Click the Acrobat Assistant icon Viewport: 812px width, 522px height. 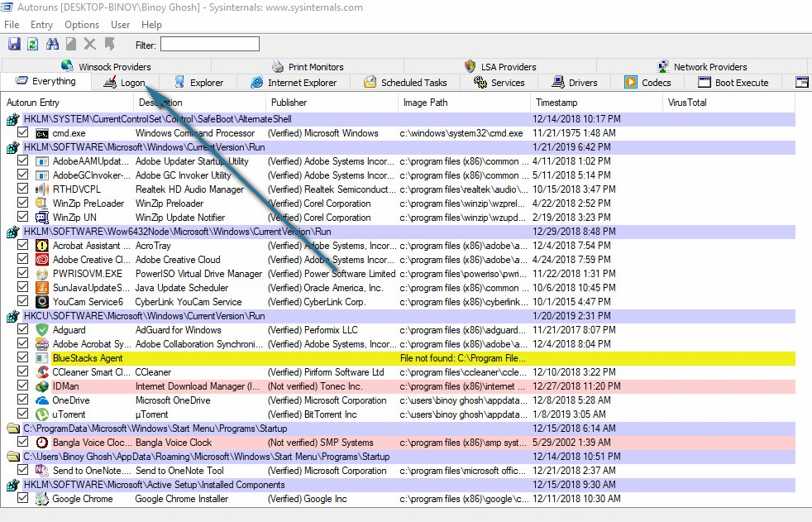(42, 246)
